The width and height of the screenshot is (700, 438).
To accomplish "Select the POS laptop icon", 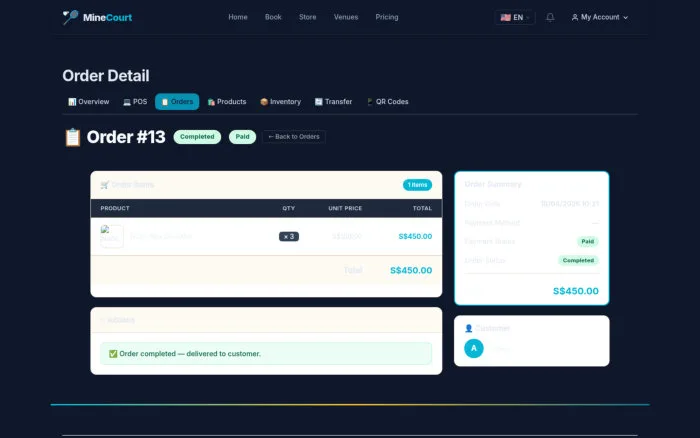I will 127,102.
